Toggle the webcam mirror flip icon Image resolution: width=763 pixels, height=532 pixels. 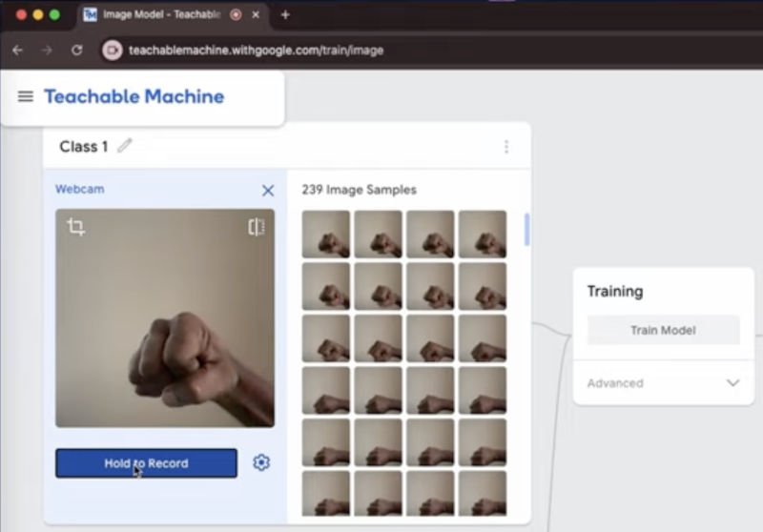(256, 227)
